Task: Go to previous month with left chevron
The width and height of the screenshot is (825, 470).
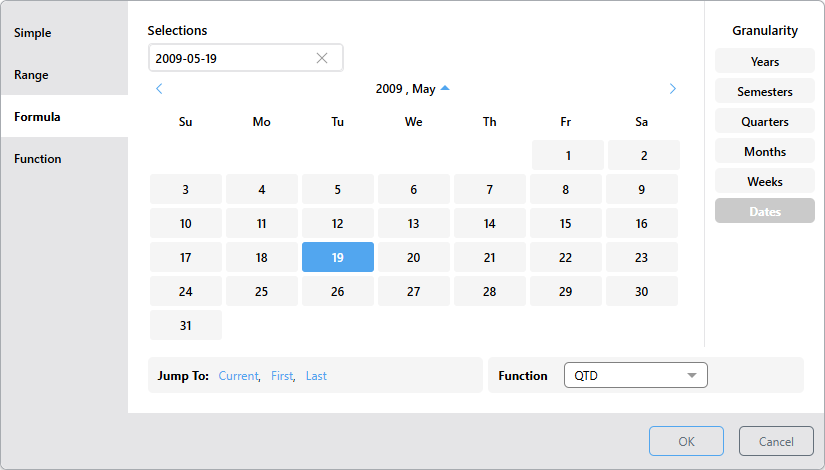Action: click(159, 89)
